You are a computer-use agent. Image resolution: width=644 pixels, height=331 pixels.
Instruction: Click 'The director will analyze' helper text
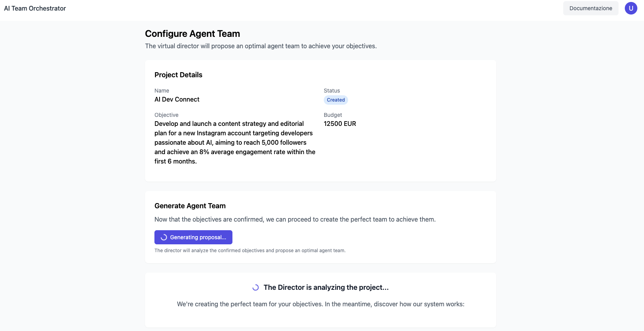click(x=250, y=251)
